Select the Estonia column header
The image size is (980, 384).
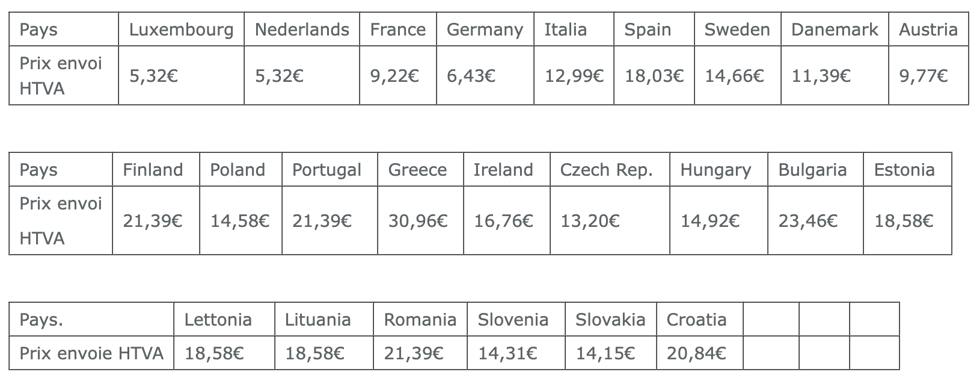908,170
